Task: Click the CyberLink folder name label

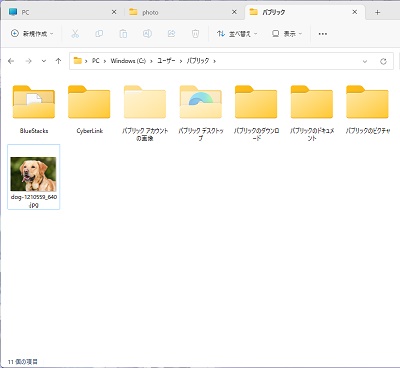Action: [90, 131]
